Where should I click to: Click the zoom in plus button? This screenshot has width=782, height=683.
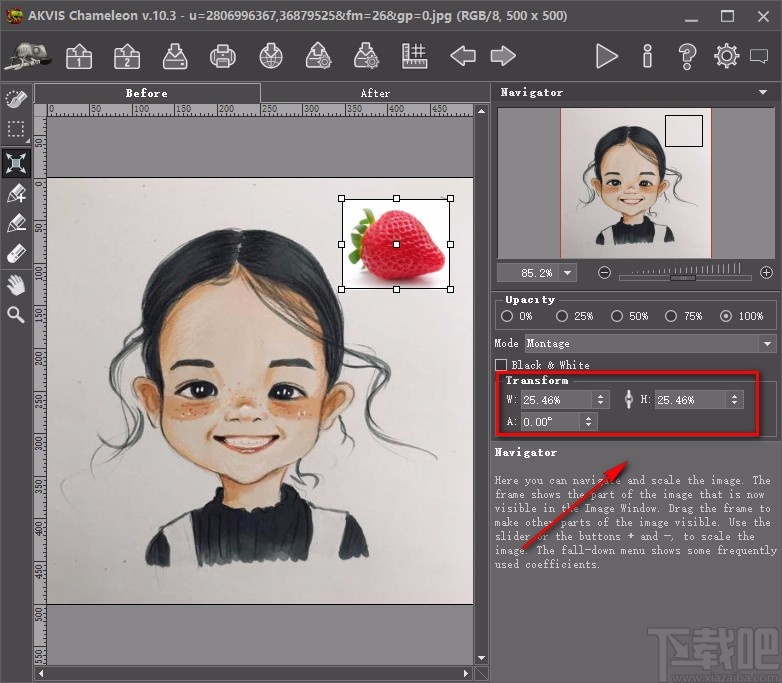tap(766, 272)
